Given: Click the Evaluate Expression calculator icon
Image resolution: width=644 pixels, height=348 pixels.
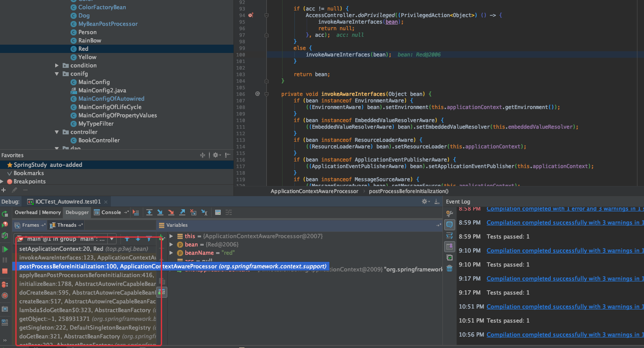Looking at the screenshot, I should click(x=218, y=212).
